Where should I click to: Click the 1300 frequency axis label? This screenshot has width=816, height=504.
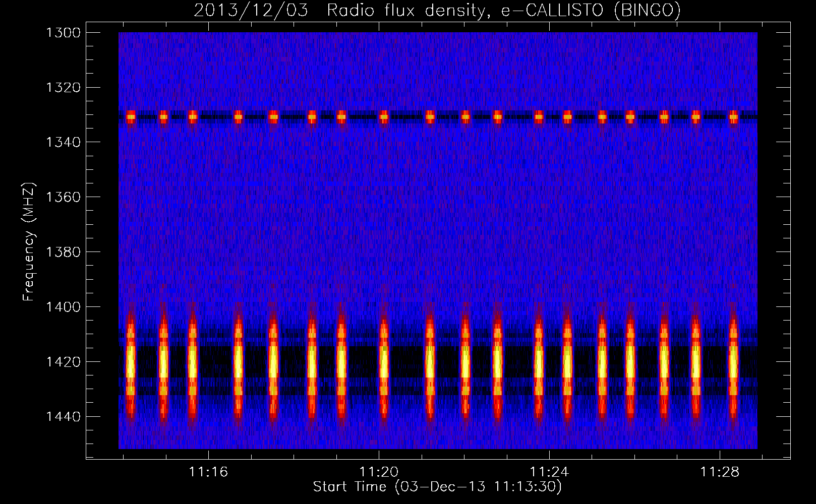pos(63,33)
